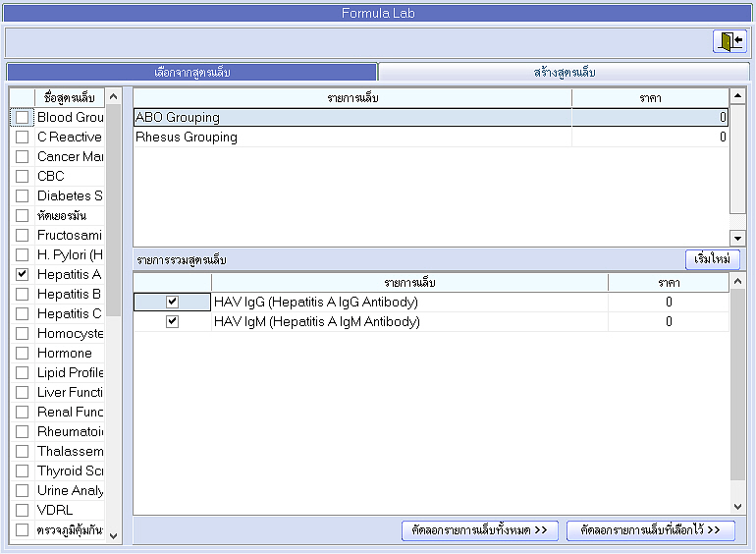Viewport: 756px width, 554px height.
Task: Check the Hepatitis B formula checkbox
Action: click(23, 294)
